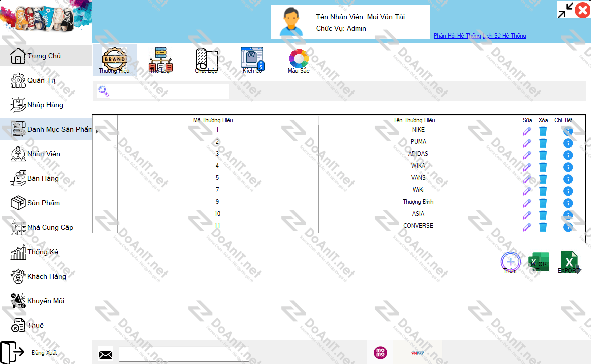Click the bottom message input field

(184, 354)
